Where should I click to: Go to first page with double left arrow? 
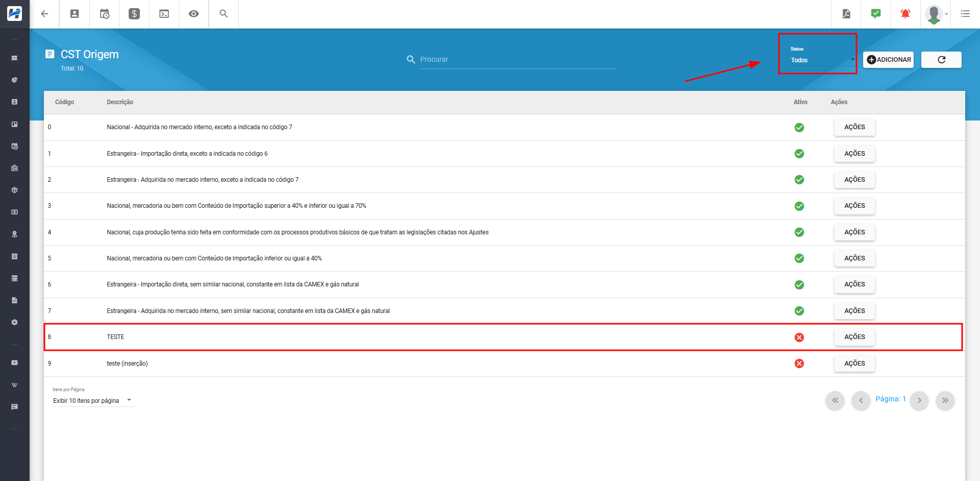835,400
